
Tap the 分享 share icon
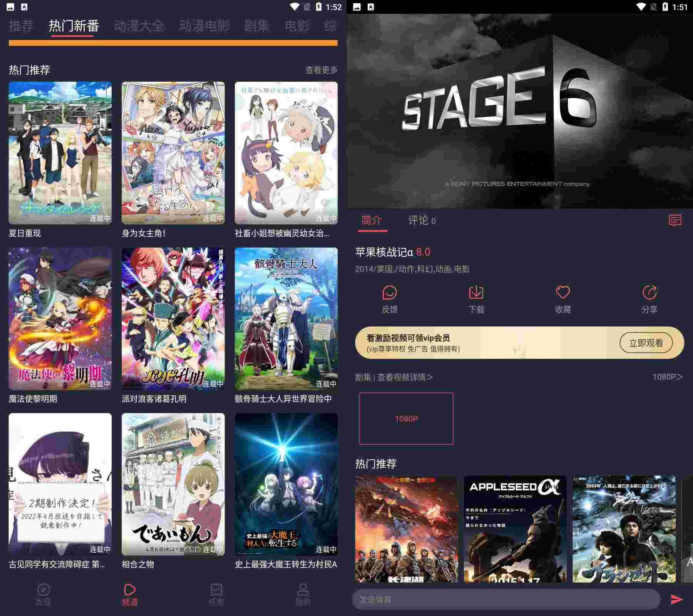pyautogui.click(x=649, y=293)
